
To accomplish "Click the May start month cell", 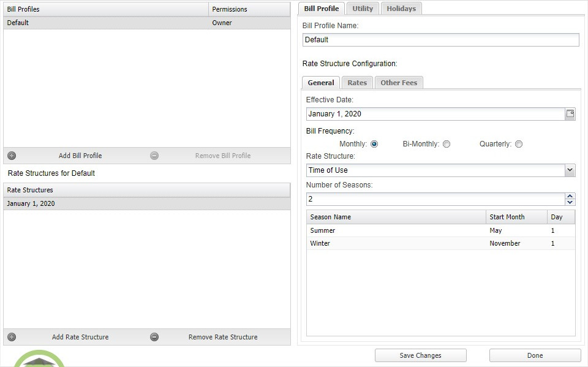I will (516, 230).
